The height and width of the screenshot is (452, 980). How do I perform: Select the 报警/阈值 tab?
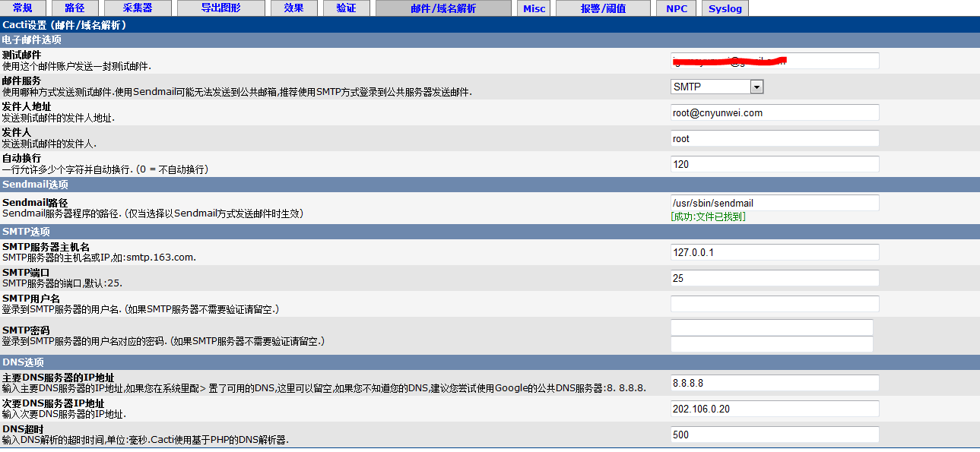(x=603, y=8)
